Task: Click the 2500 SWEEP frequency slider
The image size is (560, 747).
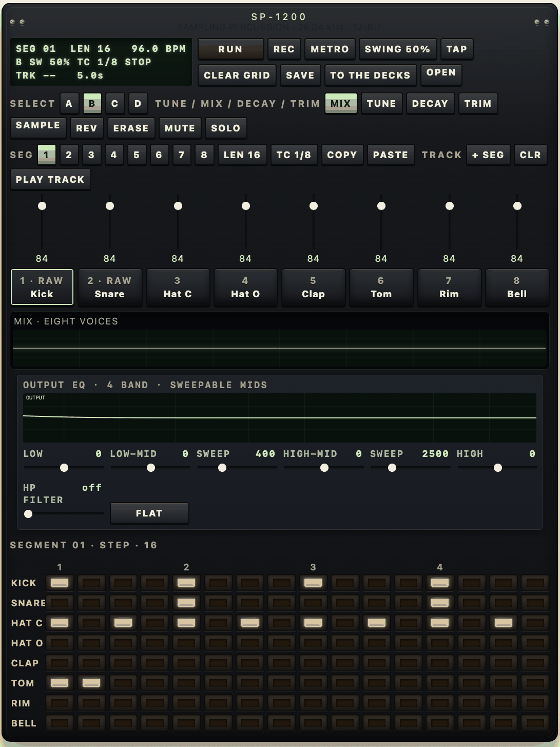Action: [411, 468]
